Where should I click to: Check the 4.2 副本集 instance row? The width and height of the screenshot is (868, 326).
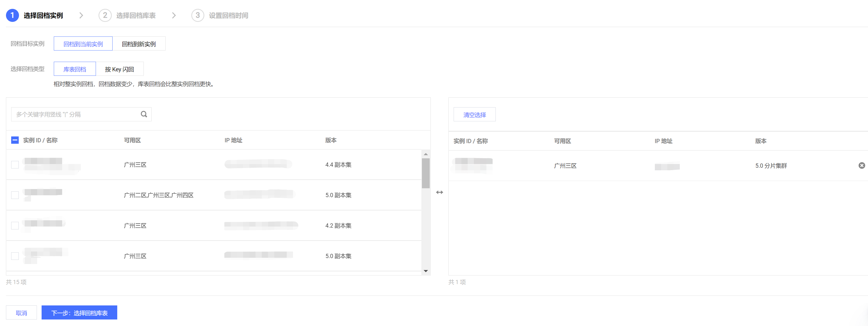point(15,225)
